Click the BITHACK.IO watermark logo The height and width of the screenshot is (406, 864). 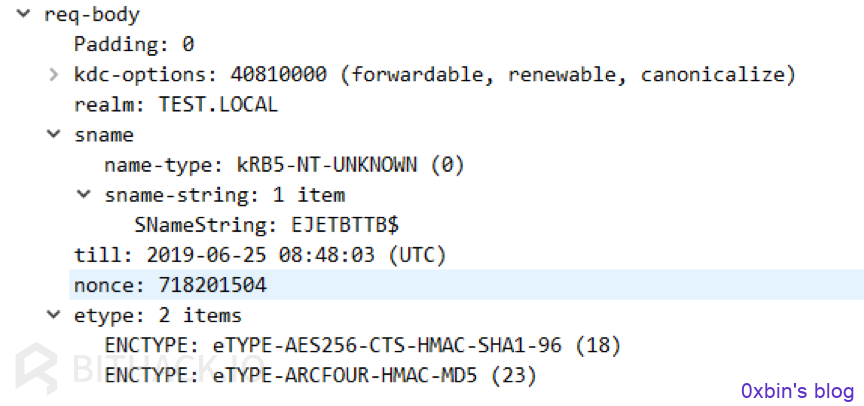138,368
